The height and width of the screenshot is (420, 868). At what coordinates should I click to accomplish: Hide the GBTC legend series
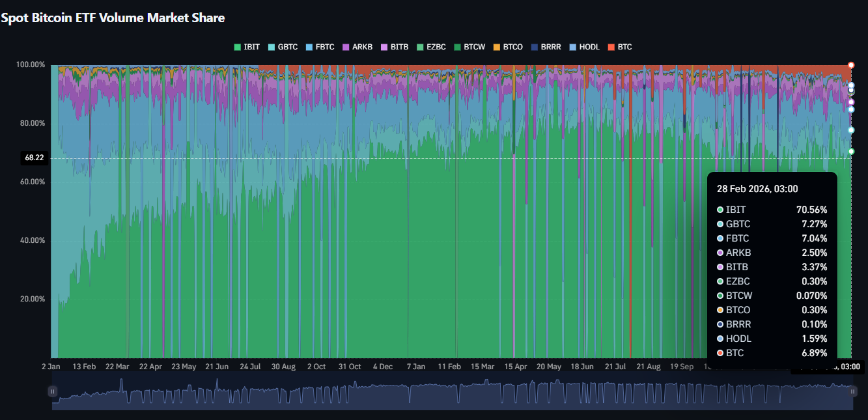coord(283,47)
